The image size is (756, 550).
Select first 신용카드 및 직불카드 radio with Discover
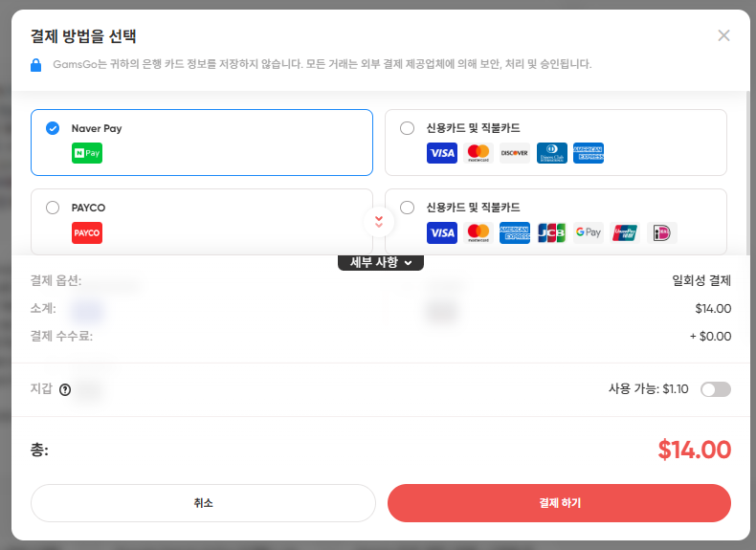coord(407,128)
